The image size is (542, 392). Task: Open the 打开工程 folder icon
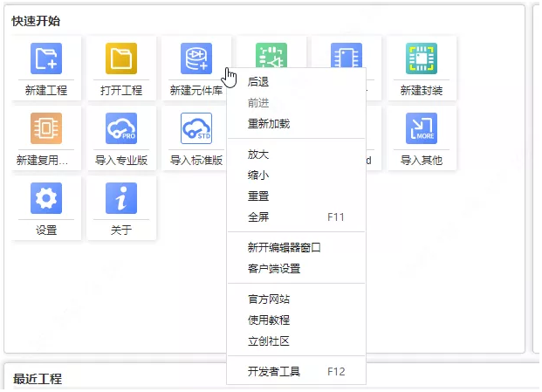[120, 59]
